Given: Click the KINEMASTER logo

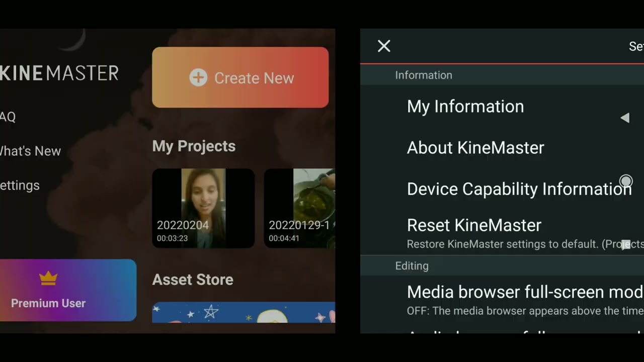Looking at the screenshot, I should click(59, 73).
